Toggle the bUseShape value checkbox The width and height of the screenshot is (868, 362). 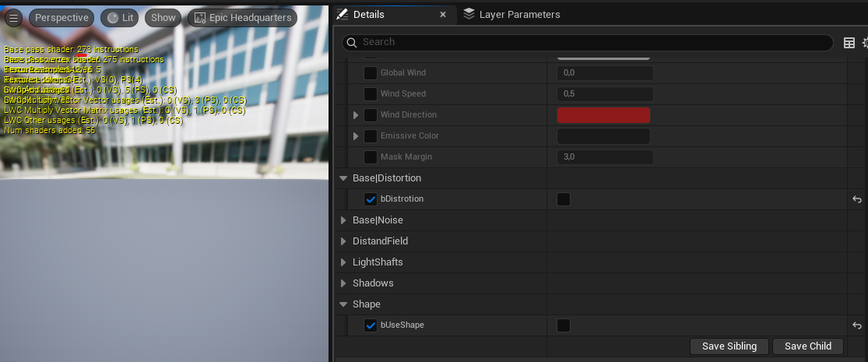pos(564,325)
